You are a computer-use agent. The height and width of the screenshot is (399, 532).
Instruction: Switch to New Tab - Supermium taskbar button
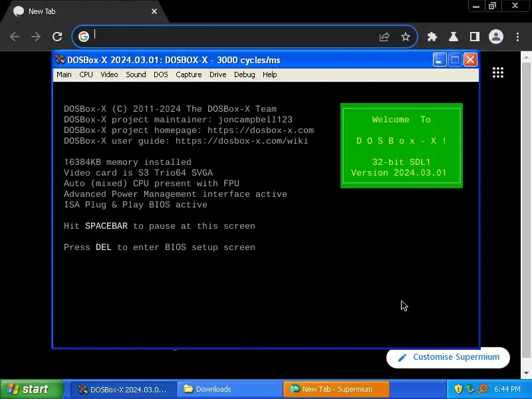pos(336,389)
